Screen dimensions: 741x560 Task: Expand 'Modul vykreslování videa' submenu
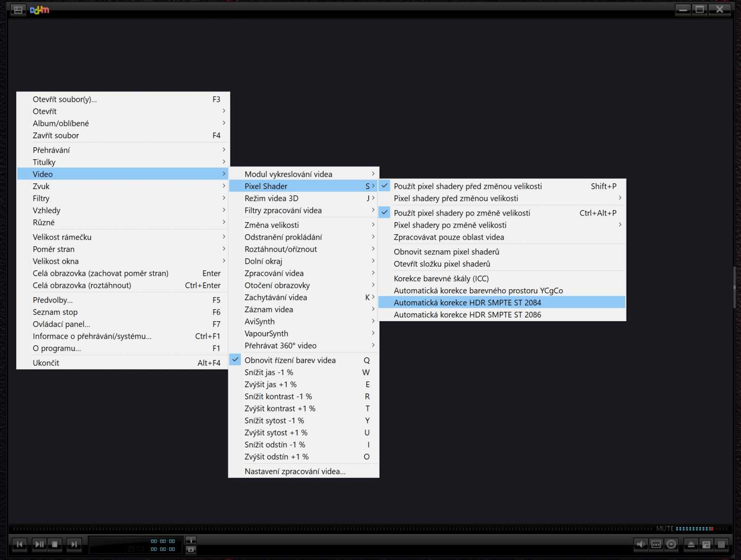pos(304,174)
